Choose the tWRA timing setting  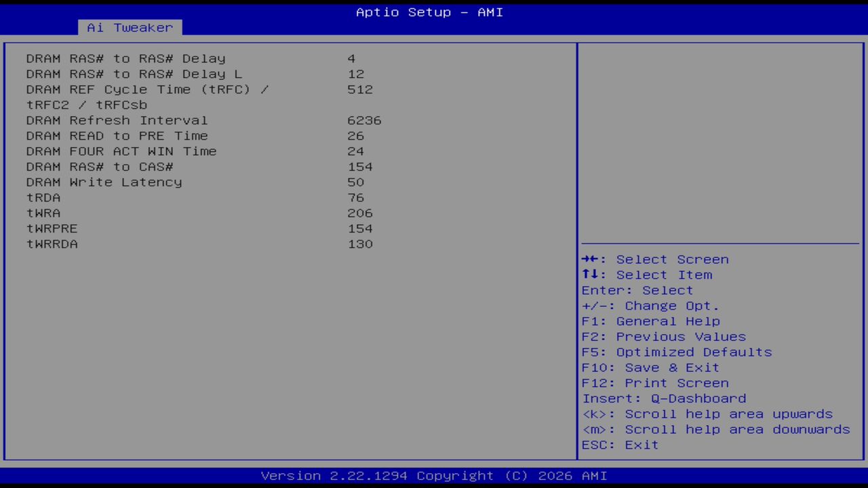coord(43,213)
